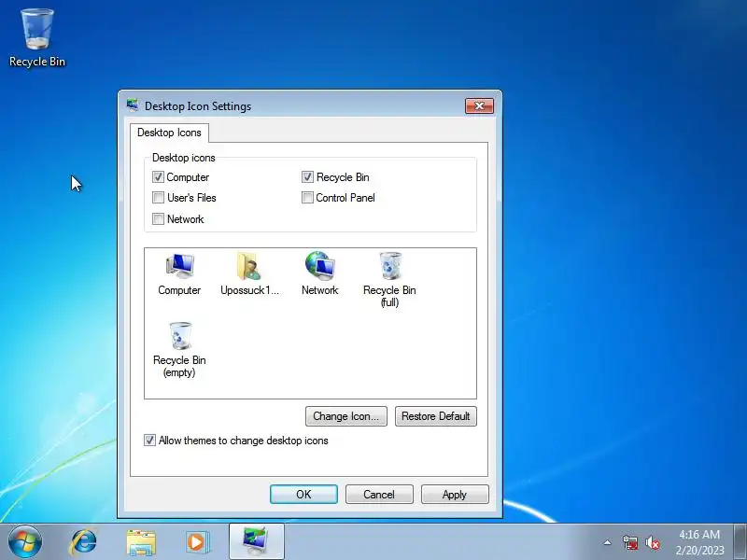Uncheck the Recycle Bin checkbox
747x560 pixels.
[x=308, y=177]
